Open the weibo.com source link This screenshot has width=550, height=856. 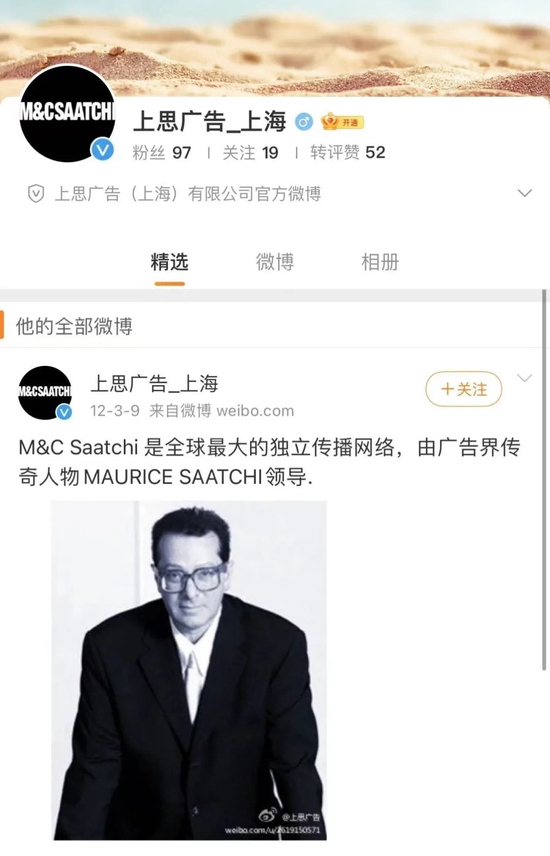(x=255, y=411)
